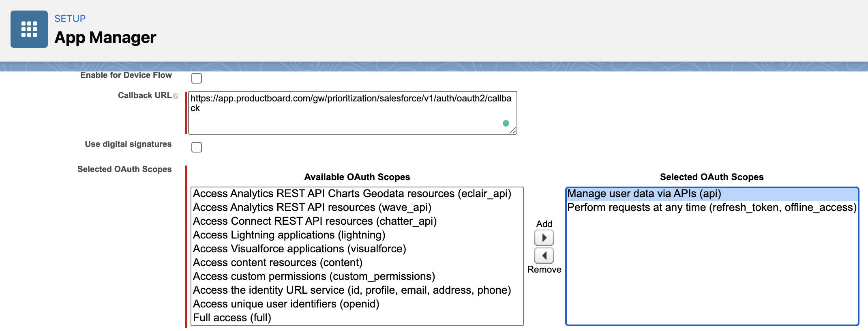The image size is (868, 331).
Task: Click the Remove label below arrow
Action: [x=544, y=270]
